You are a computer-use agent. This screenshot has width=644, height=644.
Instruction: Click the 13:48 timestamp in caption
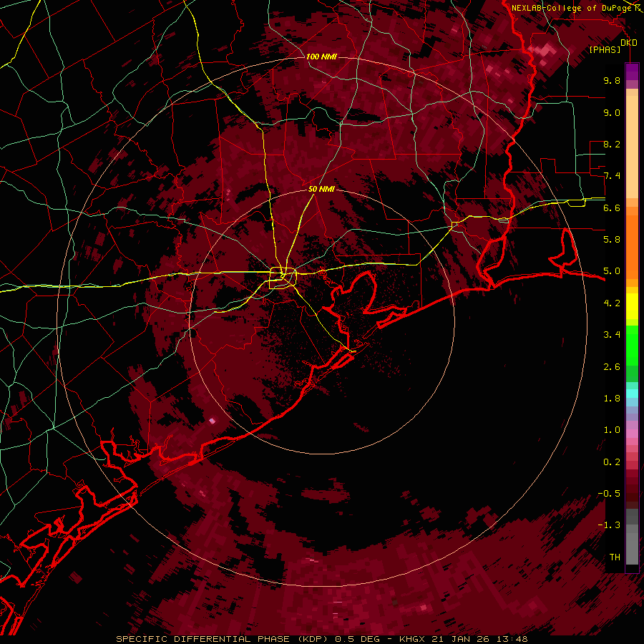[511, 639]
